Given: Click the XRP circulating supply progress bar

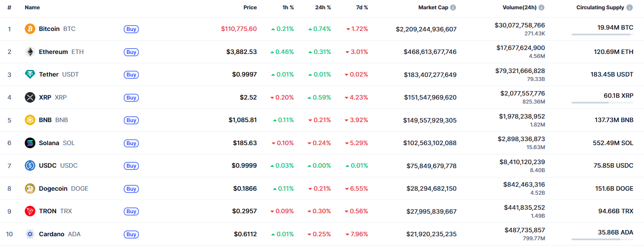Looking at the screenshot, I should point(602,103).
